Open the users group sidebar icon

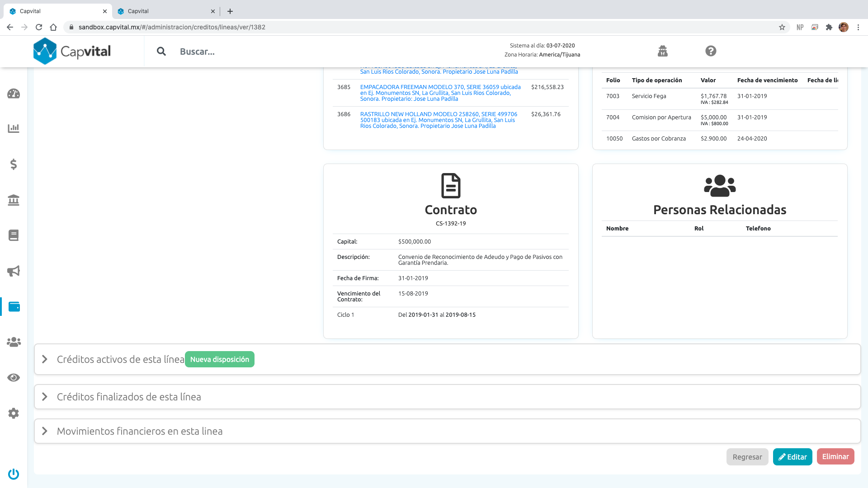(x=14, y=342)
